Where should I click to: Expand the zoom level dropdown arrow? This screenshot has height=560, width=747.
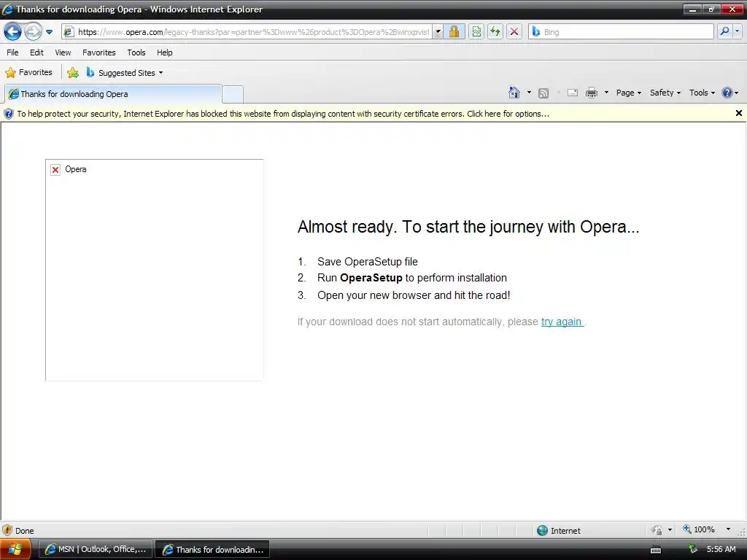[728, 529]
